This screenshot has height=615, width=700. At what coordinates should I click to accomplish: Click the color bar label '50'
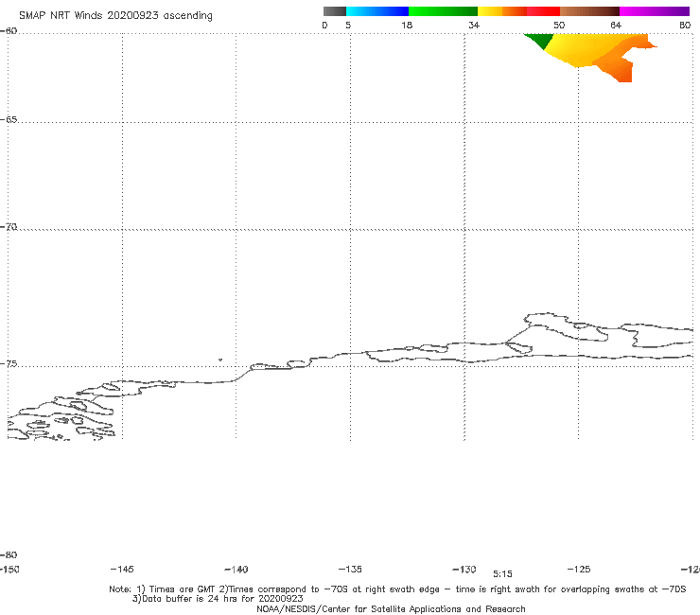[x=559, y=25]
